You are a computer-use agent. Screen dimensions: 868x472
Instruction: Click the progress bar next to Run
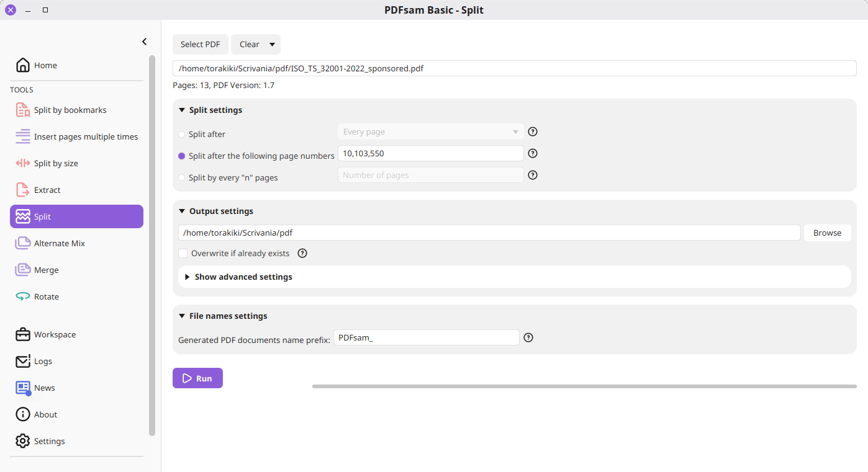[584, 386]
